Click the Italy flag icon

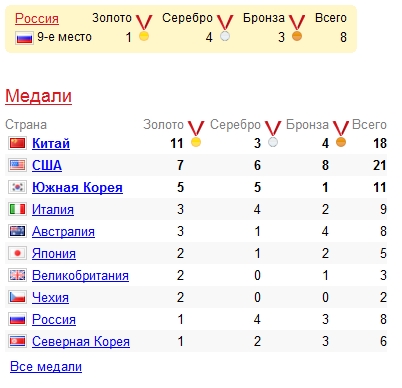17,209
